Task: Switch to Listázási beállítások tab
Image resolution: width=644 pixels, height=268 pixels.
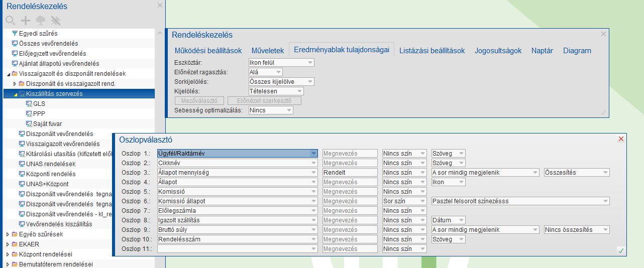Action: [x=432, y=51]
